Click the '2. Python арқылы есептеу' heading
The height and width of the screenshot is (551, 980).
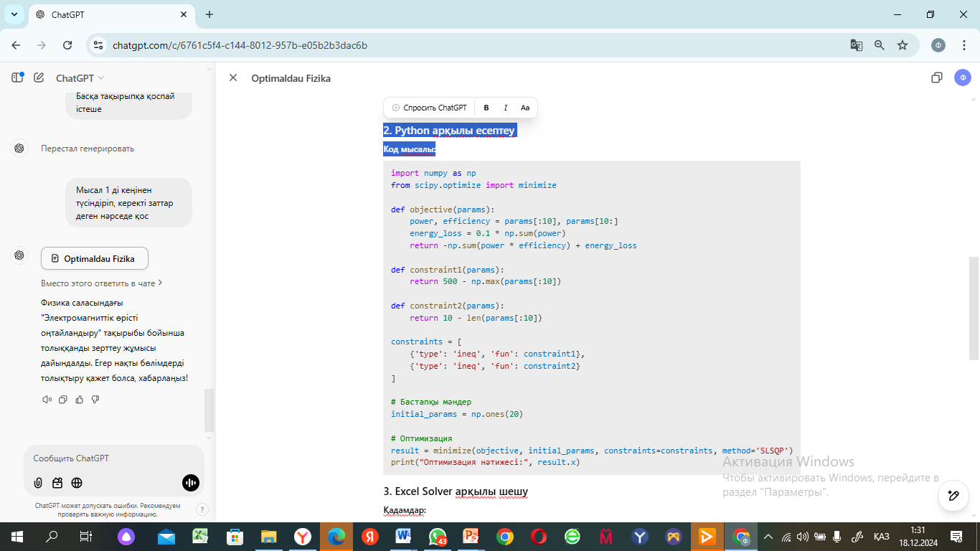click(x=450, y=131)
